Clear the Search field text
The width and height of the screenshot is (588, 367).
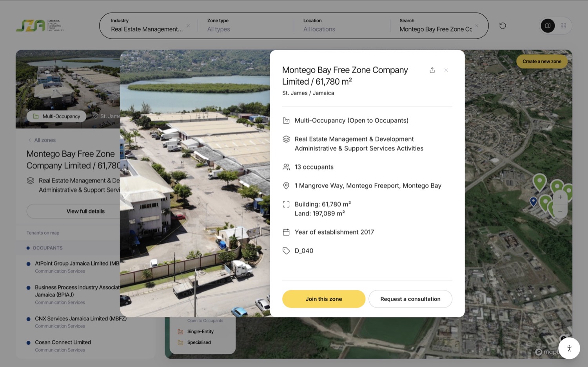point(477,26)
